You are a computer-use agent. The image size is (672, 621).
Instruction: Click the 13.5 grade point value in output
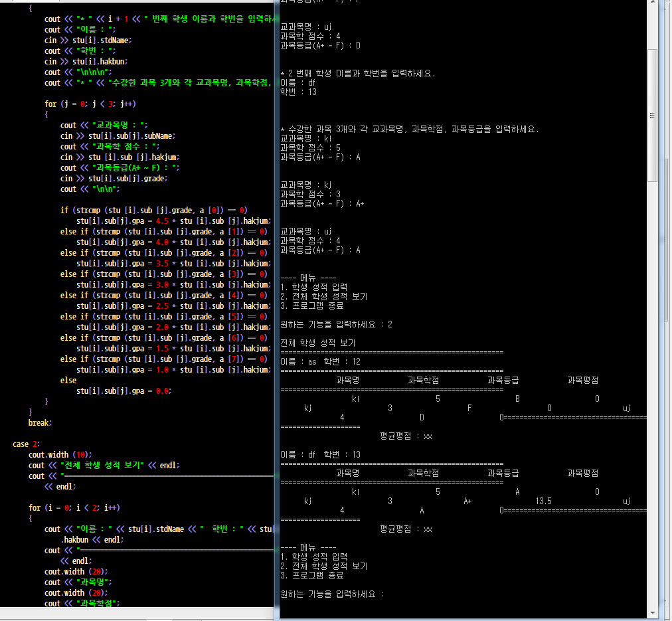point(543,501)
